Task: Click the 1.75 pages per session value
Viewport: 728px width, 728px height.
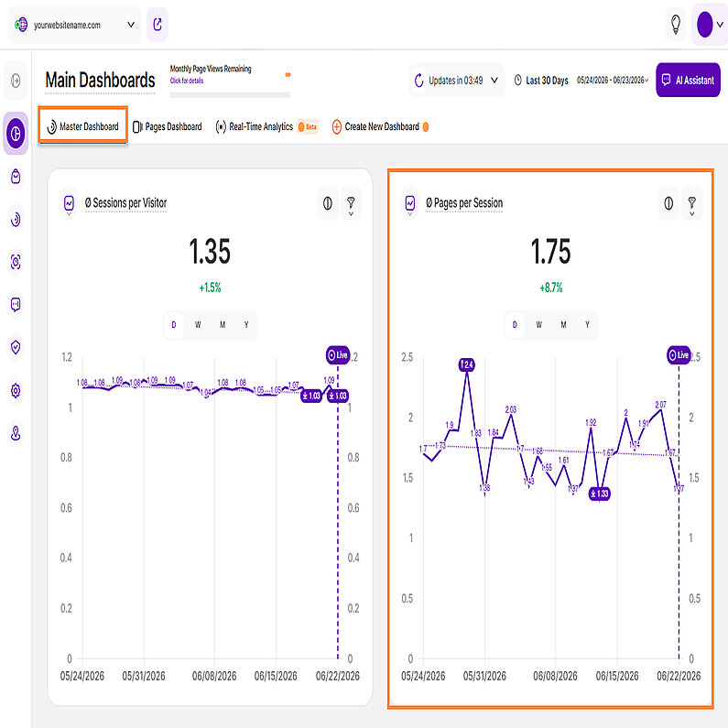Action: [x=550, y=252]
